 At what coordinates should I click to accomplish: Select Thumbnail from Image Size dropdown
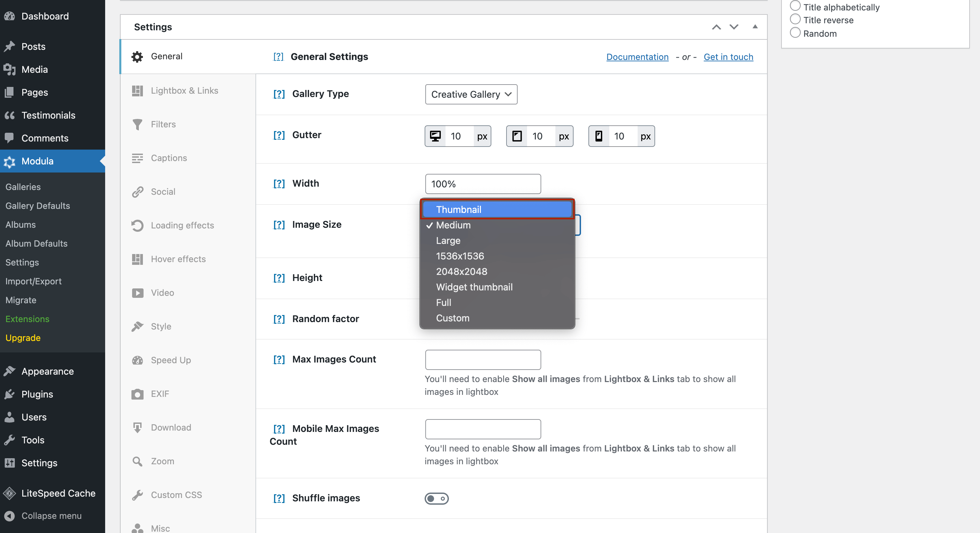point(497,210)
